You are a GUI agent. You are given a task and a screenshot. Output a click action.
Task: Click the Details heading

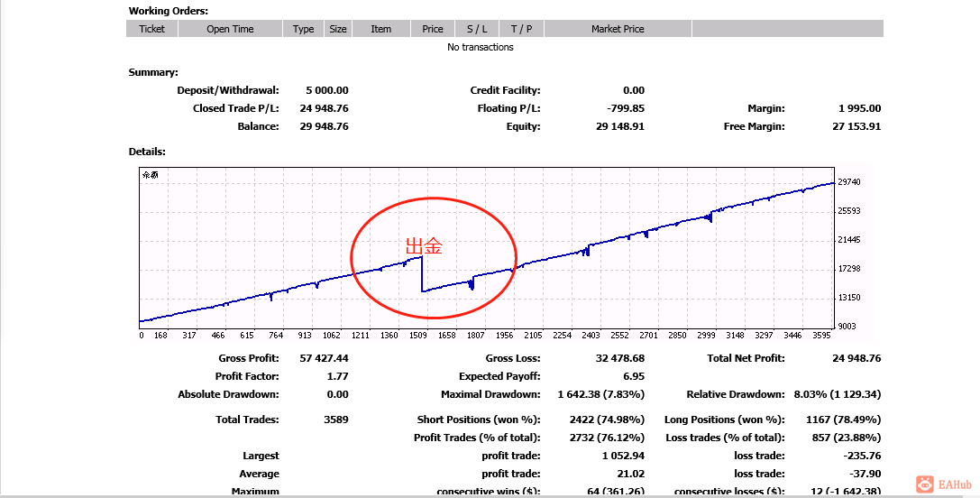click(x=147, y=152)
